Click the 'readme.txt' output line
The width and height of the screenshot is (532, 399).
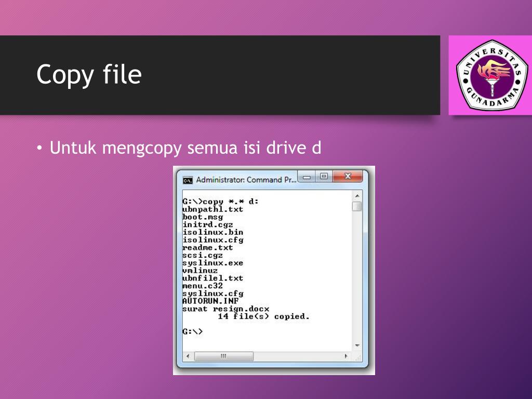click(208, 248)
